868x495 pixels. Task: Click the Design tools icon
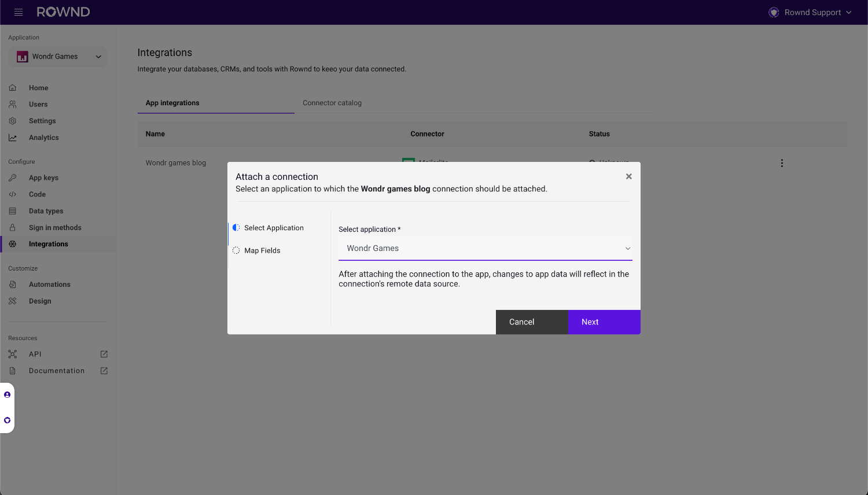click(13, 301)
